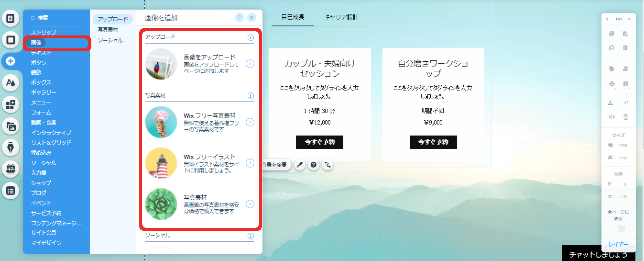Select the 写真素材 category tab

[x=108, y=30]
